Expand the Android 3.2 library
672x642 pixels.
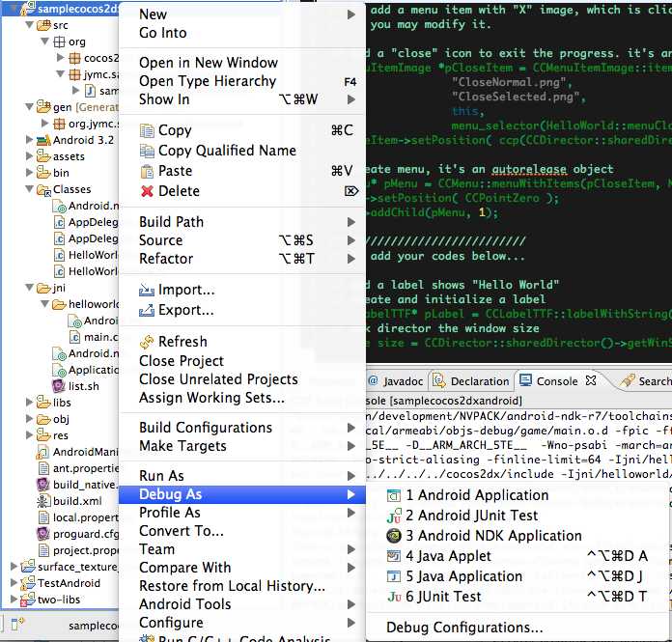click(29, 140)
